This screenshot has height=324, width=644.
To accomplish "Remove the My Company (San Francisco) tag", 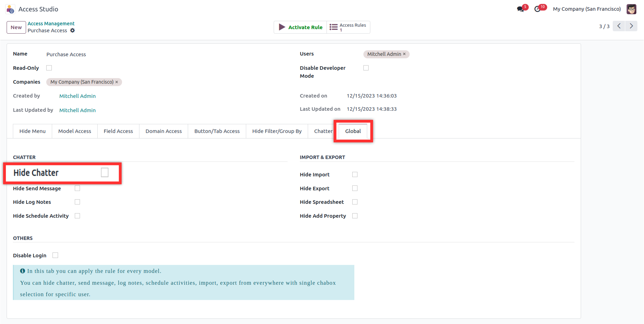I will [117, 82].
